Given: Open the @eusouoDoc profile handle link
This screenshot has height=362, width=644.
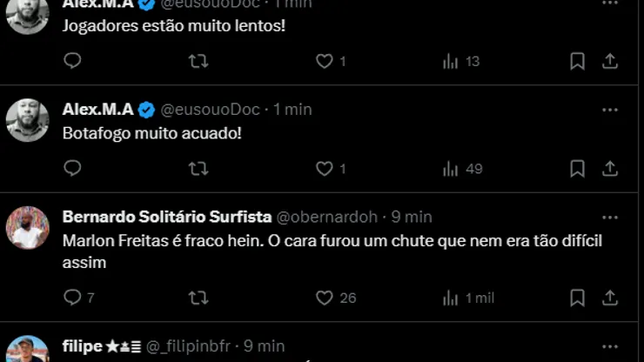Looking at the screenshot, I should pos(210,110).
